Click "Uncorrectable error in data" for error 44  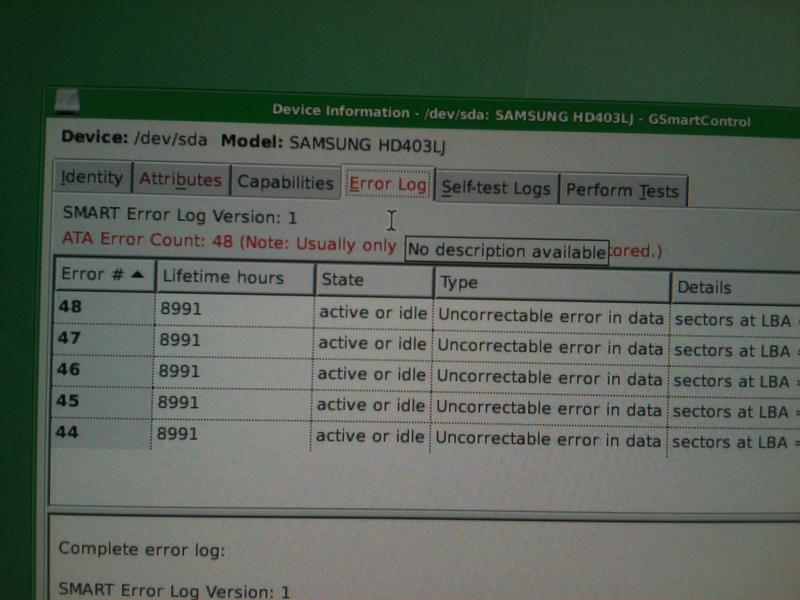point(548,439)
